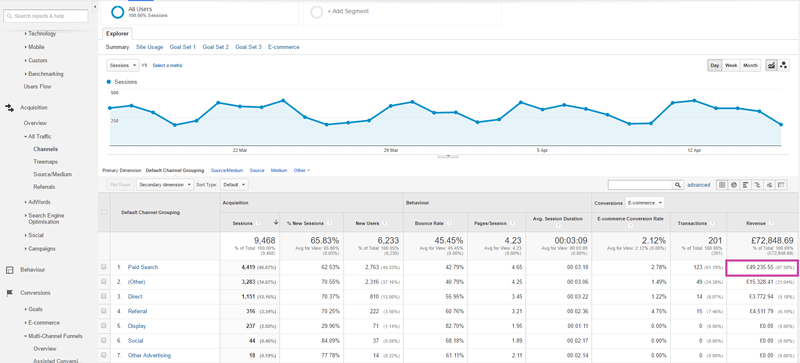Screen dimensions: 800x363
Task: Select the term cloud view icon
Action: click(x=769, y=185)
